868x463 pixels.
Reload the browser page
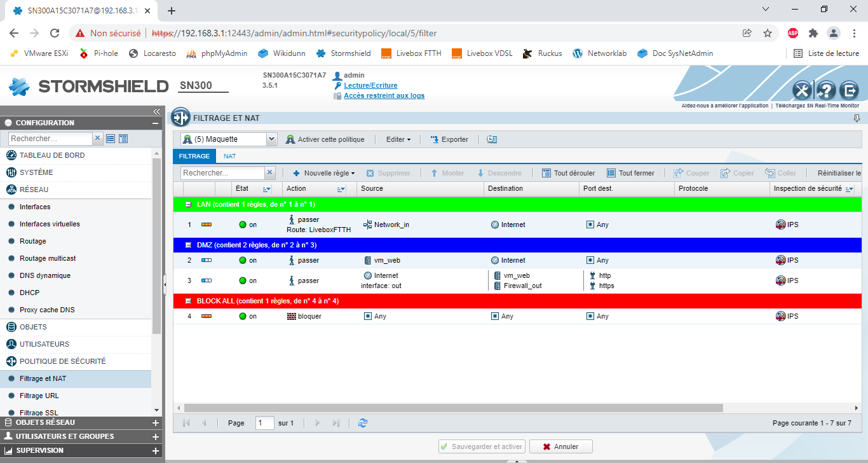click(x=55, y=33)
